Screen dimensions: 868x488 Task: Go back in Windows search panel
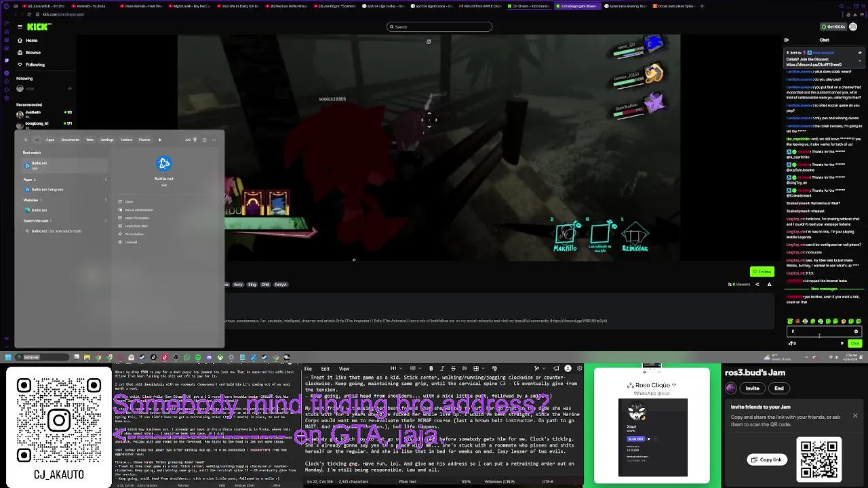(26, 140)
